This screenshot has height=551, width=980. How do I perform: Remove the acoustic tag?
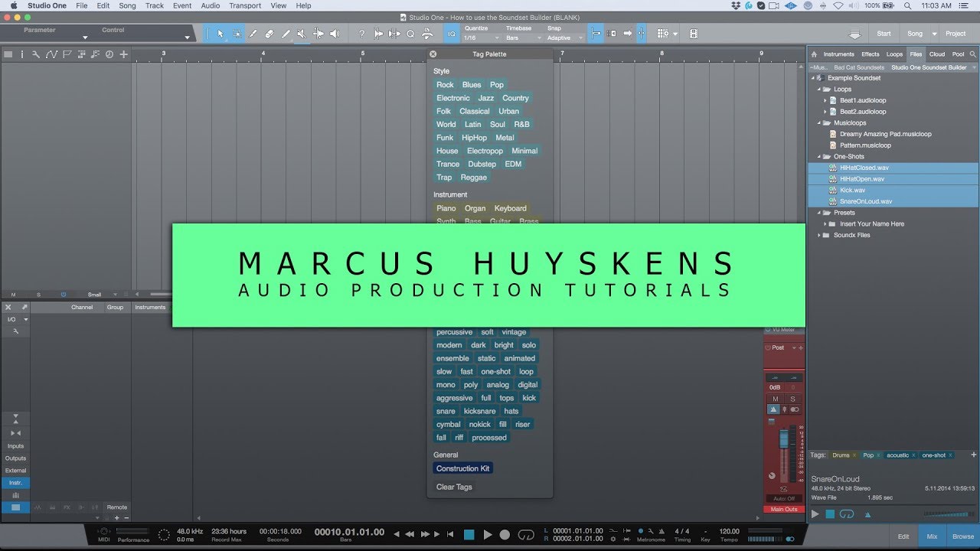913,455
